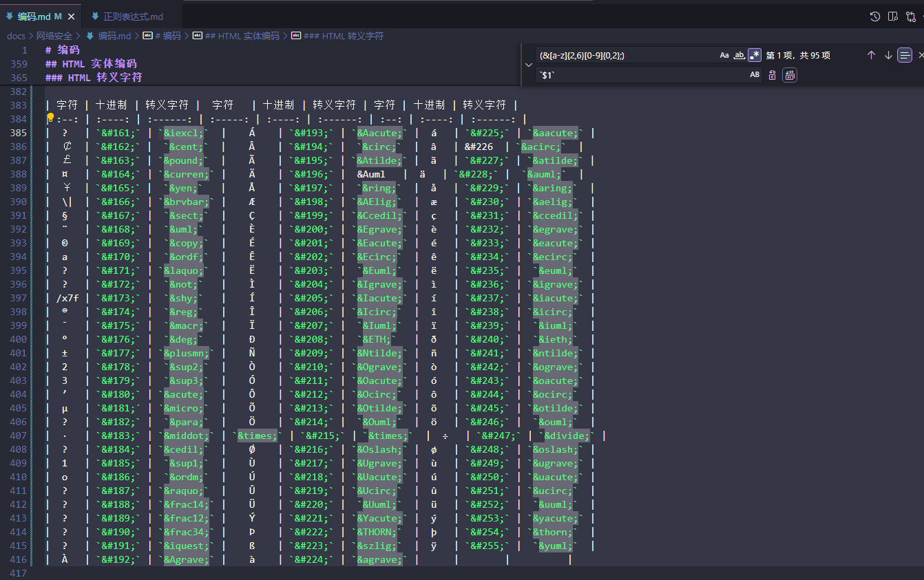Switch to the 正则表达式.md tab

click(134, 17)
